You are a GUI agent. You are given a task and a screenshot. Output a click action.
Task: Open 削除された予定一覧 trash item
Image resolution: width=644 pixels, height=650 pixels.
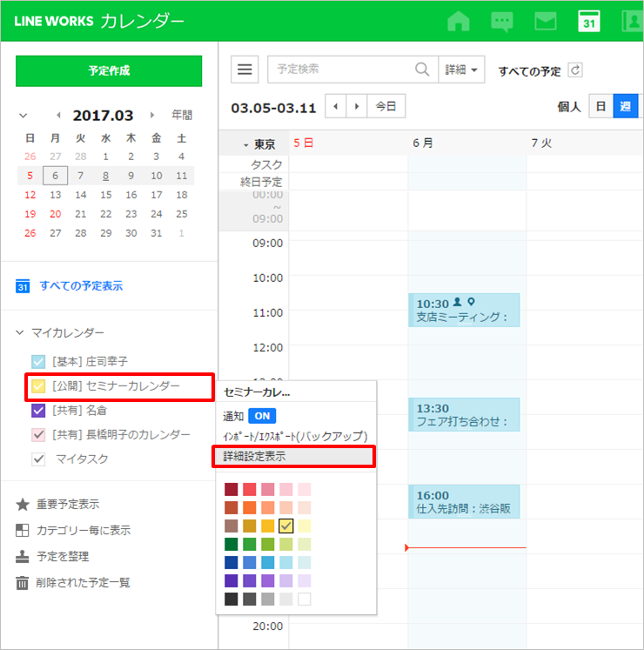pyautogui.click(x=83, y=582)
